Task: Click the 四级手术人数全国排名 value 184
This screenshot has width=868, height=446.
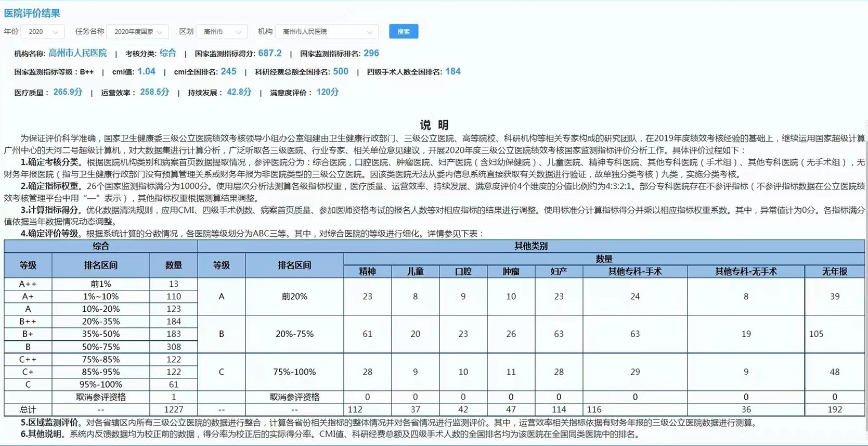Action: click(453, 71)
